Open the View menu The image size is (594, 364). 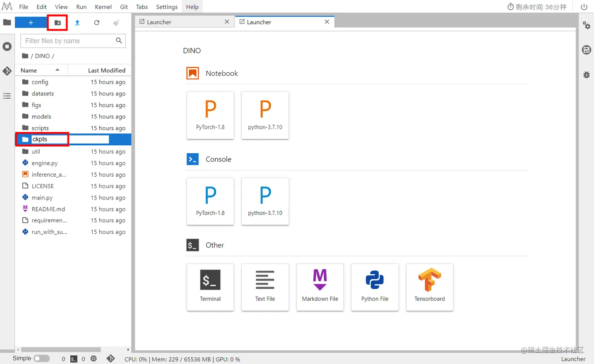[61, 7]
